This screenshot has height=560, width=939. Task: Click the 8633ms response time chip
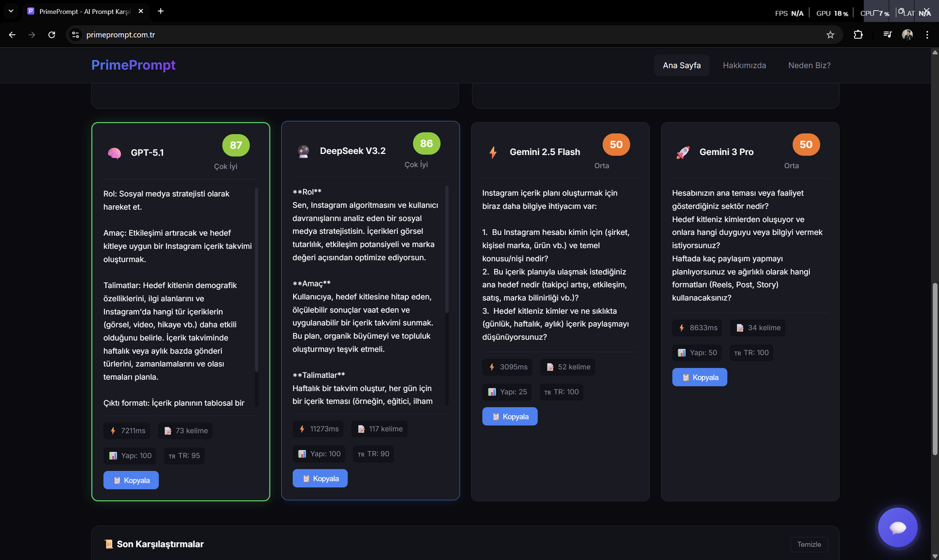pyautogui.click(x=697, y=328)
